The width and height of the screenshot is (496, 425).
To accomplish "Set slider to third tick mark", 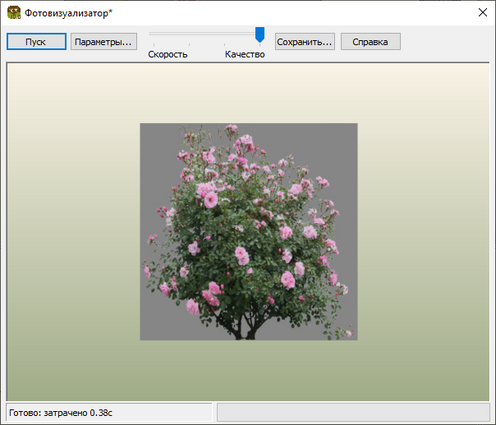I will click(224, 44).
